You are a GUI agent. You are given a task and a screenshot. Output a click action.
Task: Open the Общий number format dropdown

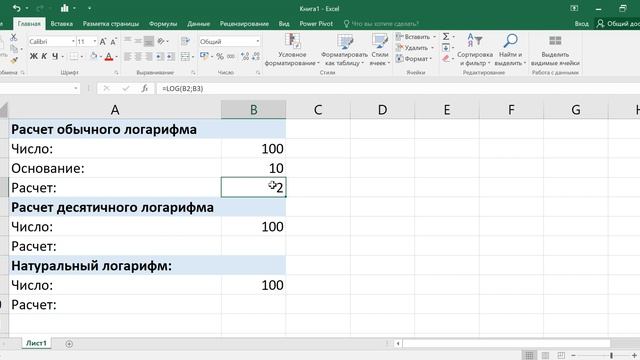[258, 42]
